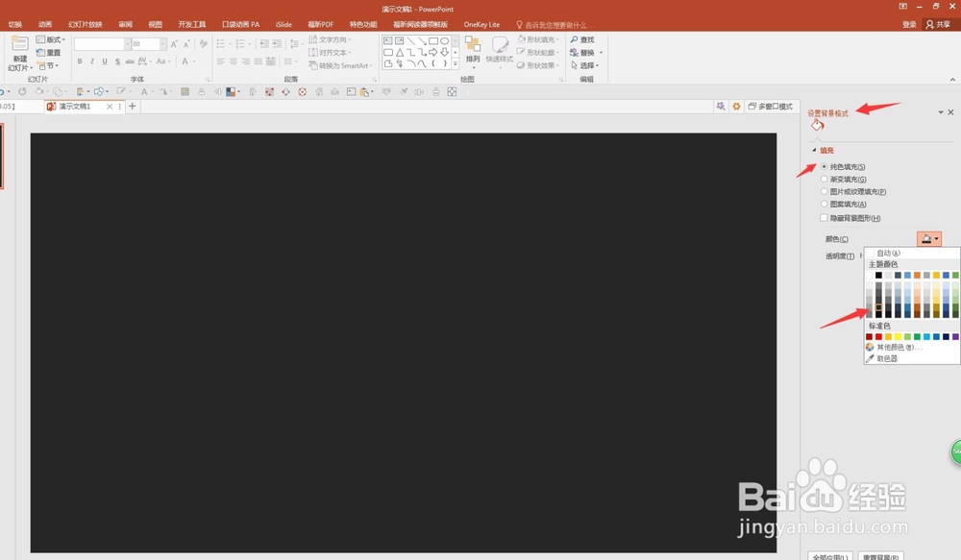Open the font name combo box

[103, 44]
